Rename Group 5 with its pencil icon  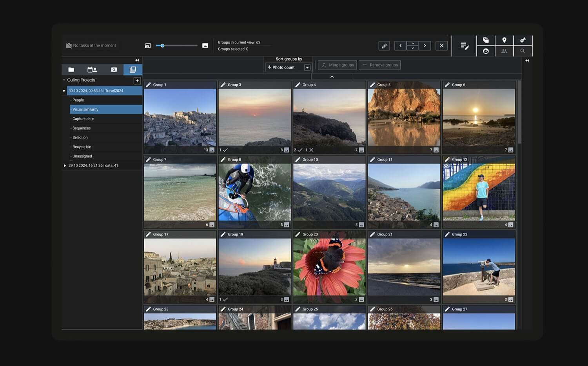(x=372, y=85)
